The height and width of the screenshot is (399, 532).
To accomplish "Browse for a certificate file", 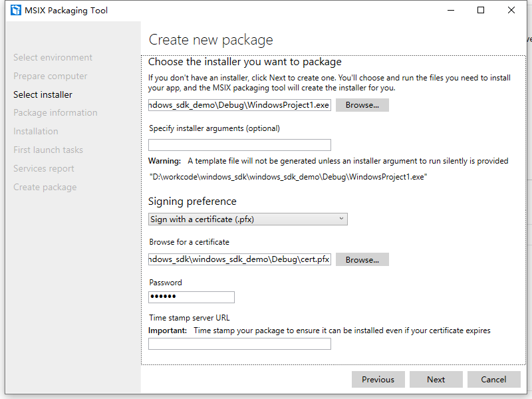I will 362,259.
